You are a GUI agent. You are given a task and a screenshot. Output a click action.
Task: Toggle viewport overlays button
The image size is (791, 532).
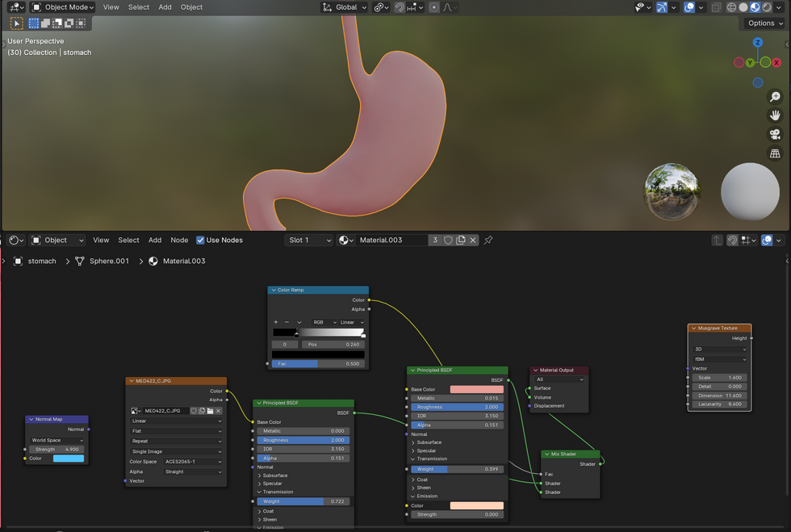(689, 7)
